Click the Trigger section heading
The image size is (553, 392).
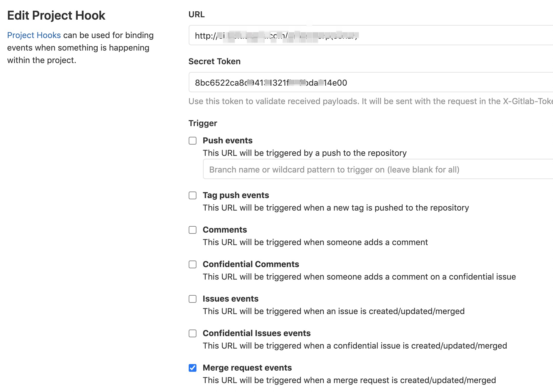(x=203, y=123)
